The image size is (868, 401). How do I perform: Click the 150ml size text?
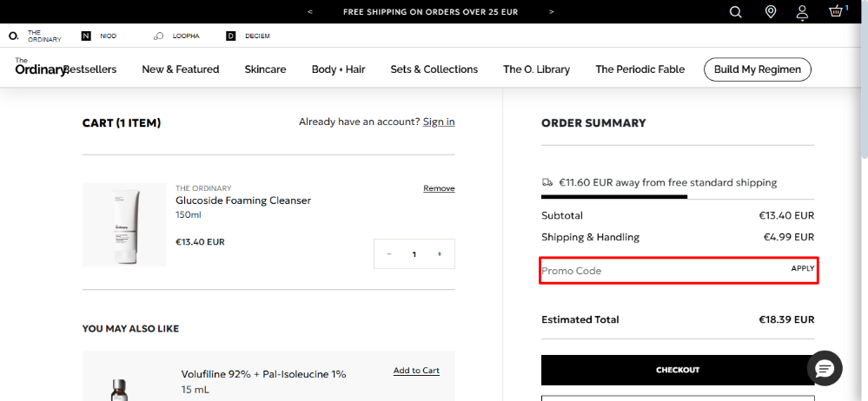pyautogui.click(x=189, y=214)
